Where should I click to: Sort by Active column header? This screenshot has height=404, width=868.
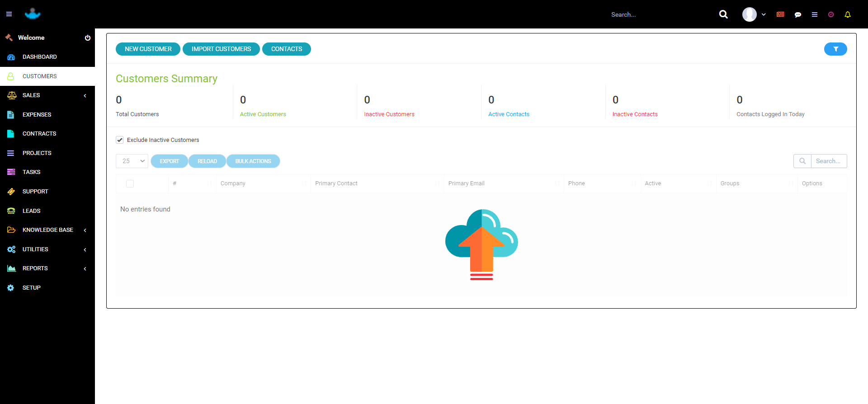pos(678,183)
